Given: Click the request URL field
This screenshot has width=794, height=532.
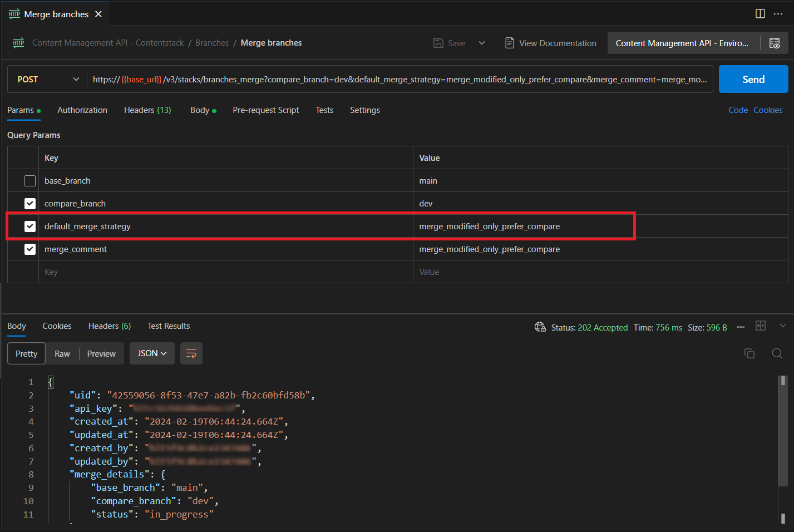Looking at the screenshot, I should pos(400,80).
